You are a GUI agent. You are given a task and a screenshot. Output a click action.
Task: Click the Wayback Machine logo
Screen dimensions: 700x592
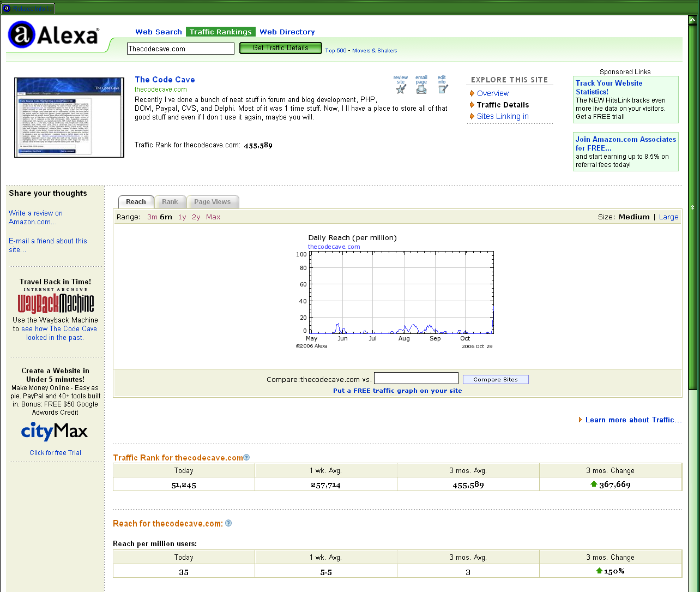click(56, 303)
